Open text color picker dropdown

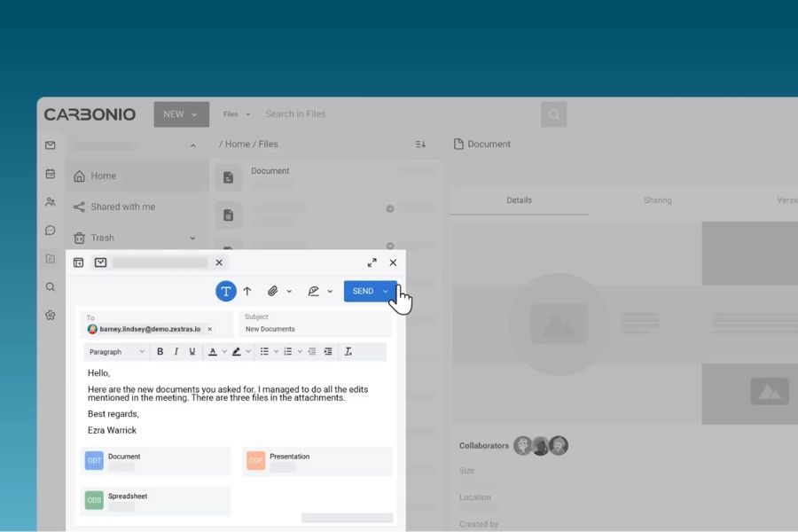point(224,352)
